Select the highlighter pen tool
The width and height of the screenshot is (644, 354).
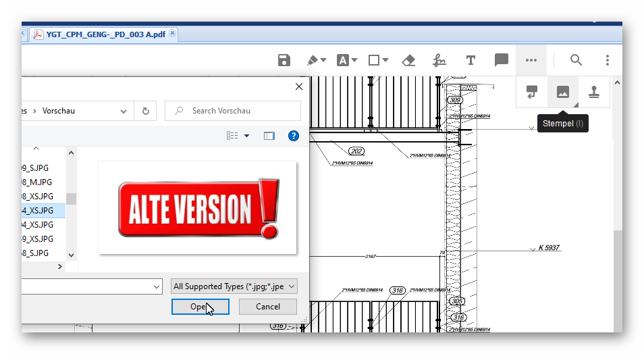(x=312, y=60)
